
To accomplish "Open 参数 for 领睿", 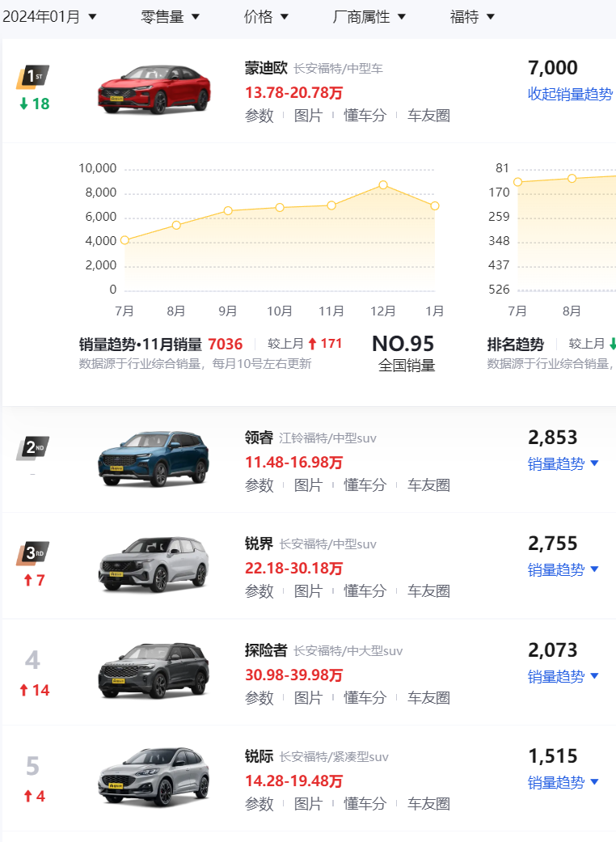I will click(259, 485).
